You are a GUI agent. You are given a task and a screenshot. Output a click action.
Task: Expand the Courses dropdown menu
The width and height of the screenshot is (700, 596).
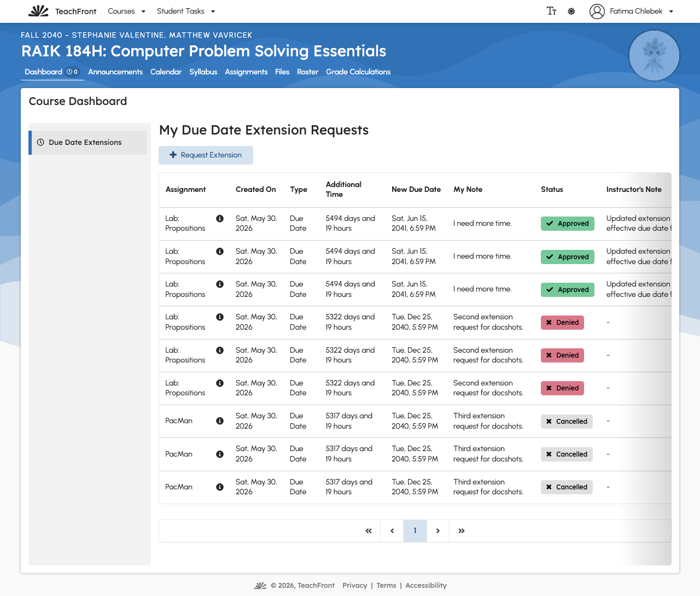pos(127,11)
